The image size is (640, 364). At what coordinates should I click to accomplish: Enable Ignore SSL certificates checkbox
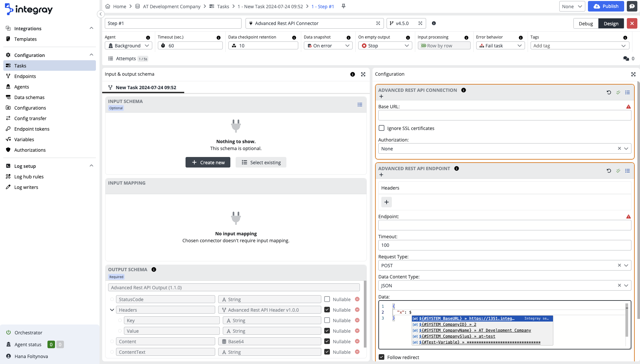382,128
